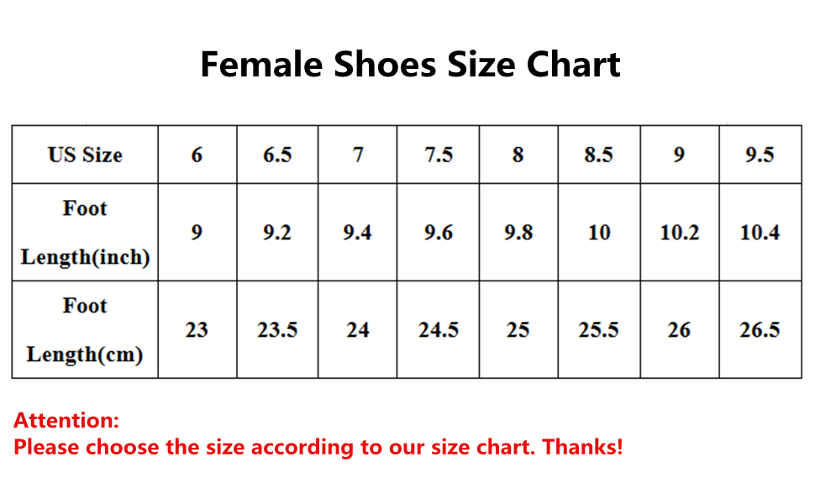Click the 9.2 inch foot length cell
The width and height of the screenshot is (815, 504).
277,232
